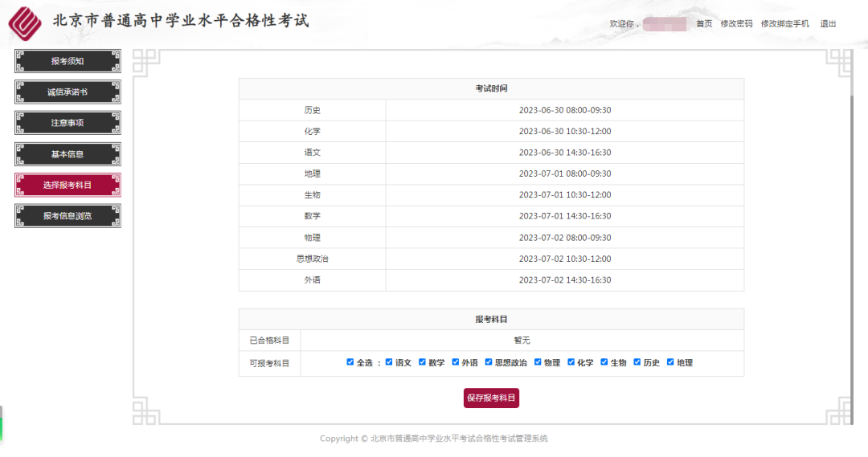Toggle the 历史 subject checkbox
Image resolution: width=868 pixels, height=457 pixels.
[x=637, y=362]
